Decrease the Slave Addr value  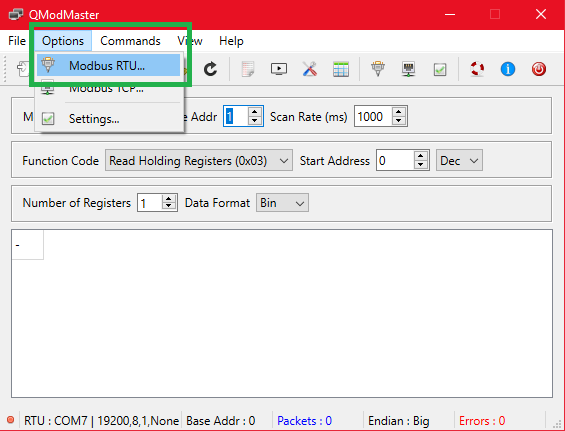point(255,121)
